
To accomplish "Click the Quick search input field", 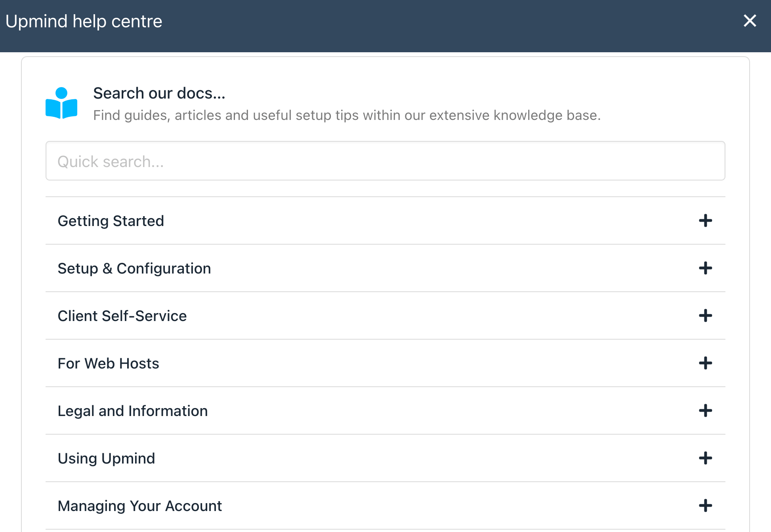I will pyautogui.click(x=385, y=161).
